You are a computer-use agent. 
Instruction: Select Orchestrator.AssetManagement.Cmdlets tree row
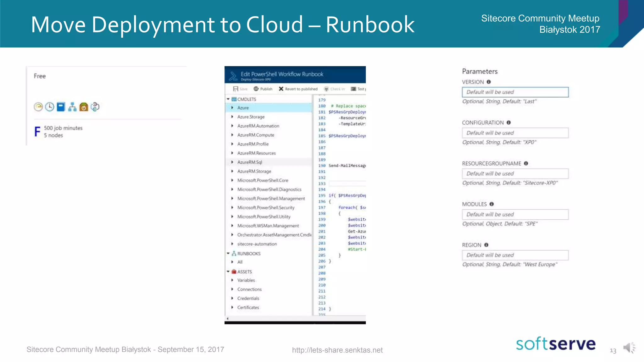269,235
